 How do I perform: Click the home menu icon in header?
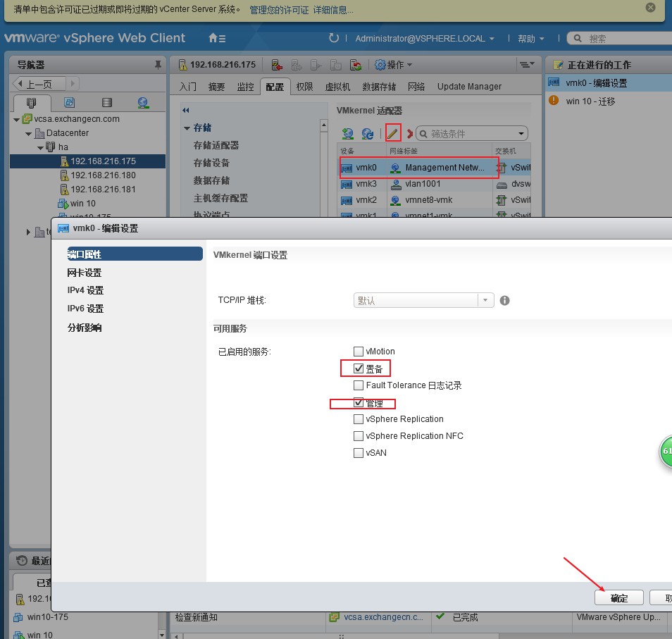[217, 38]
